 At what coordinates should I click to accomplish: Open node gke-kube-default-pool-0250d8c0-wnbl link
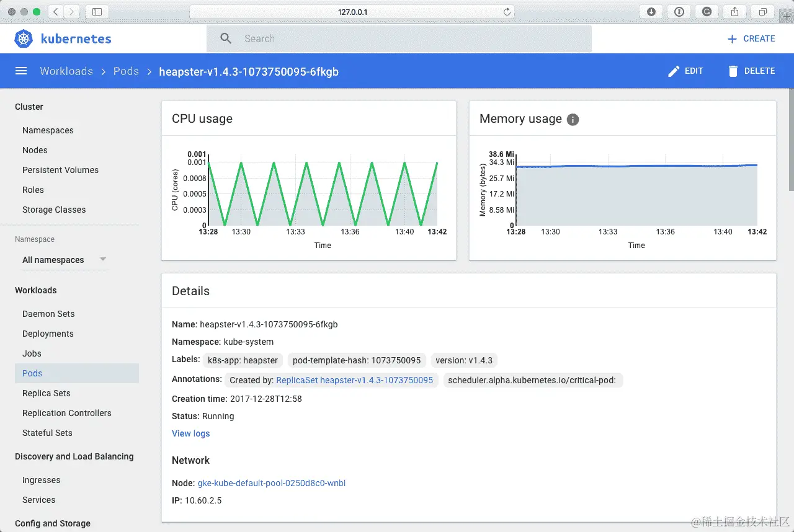pos(271,483)
